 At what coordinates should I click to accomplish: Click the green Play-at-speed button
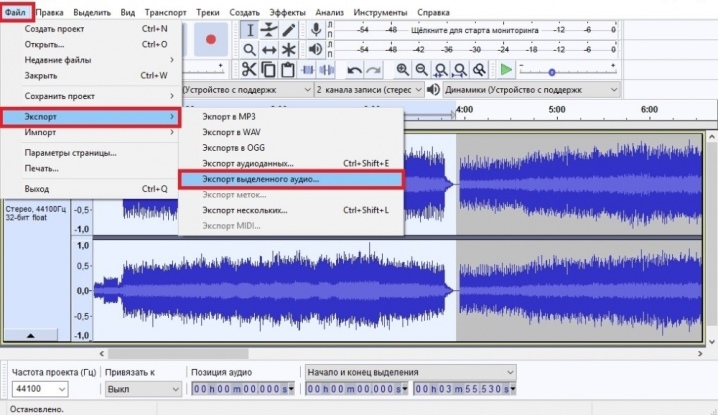tap(506, 70)
